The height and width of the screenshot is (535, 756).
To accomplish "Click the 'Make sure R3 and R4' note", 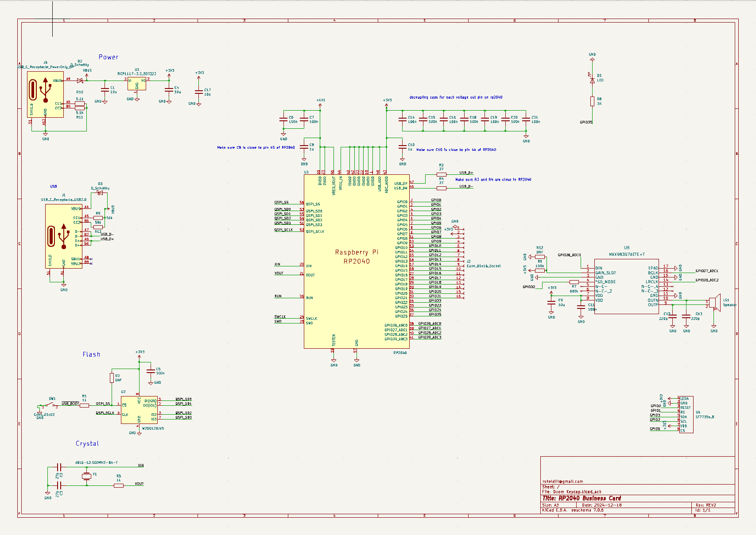I will point(493,180).
